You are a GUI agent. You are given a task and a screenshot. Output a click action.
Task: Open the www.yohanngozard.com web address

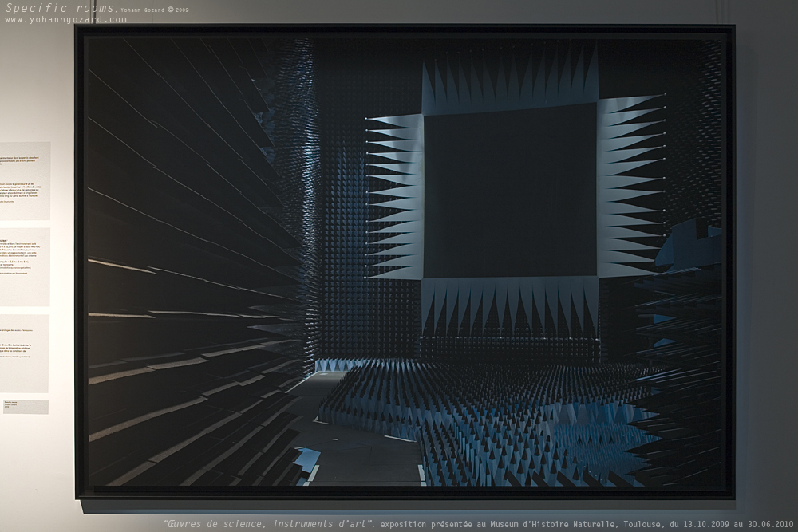[65, 20]
